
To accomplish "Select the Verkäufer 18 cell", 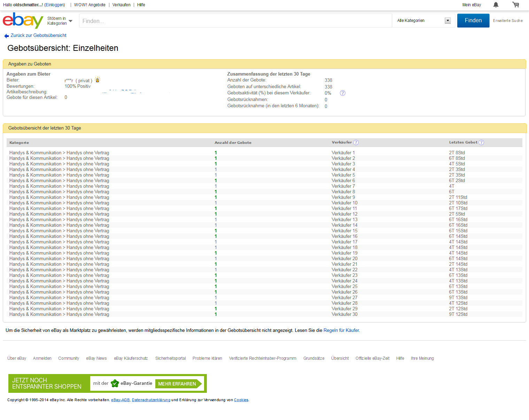I will [344, 248].
